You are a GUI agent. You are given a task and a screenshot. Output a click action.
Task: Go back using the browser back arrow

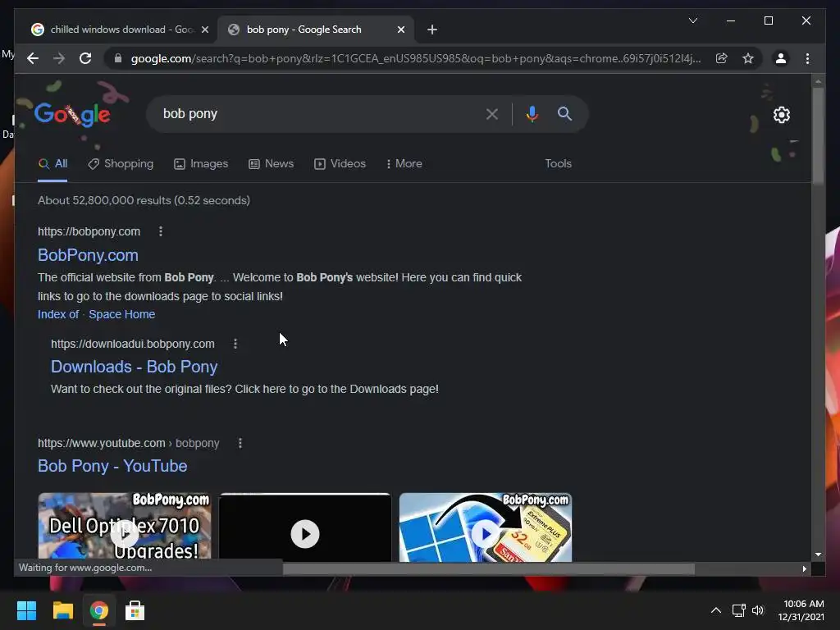tap(33, 58)
